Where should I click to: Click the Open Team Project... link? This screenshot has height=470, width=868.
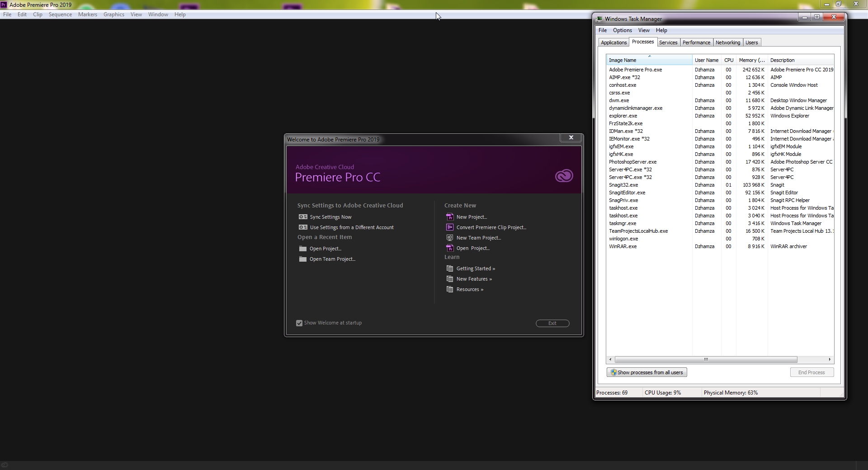pos(332,259)
